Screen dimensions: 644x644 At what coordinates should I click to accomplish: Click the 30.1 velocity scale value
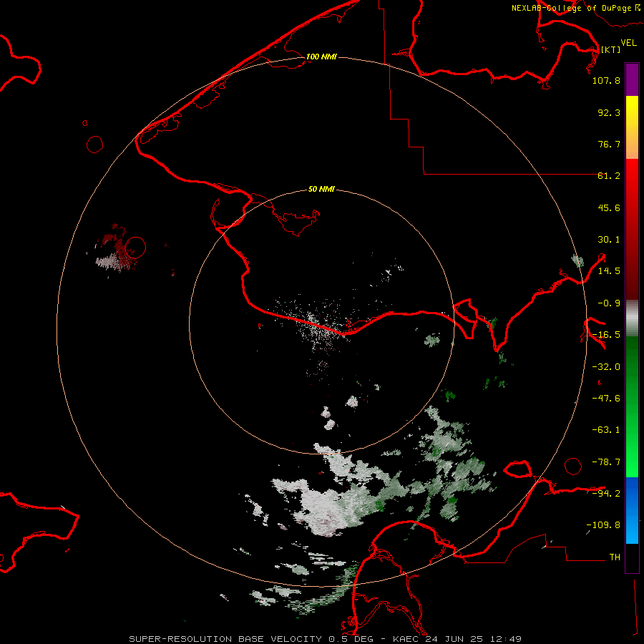tap(609, 240)
